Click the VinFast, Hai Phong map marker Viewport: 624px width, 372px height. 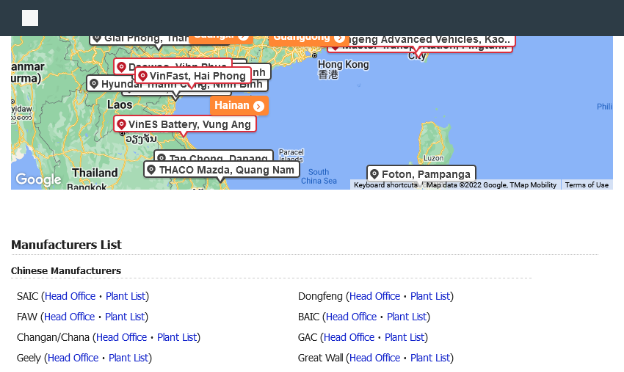point(193,76)
